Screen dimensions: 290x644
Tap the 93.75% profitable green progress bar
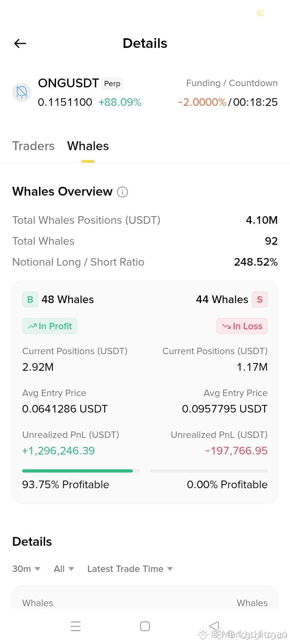point(81,471)
